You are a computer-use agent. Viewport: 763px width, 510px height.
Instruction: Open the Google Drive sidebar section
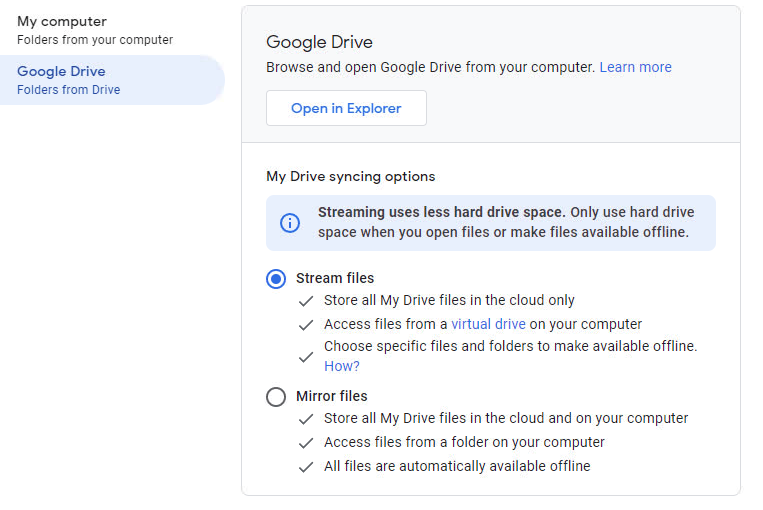click(x=112, y=80)
